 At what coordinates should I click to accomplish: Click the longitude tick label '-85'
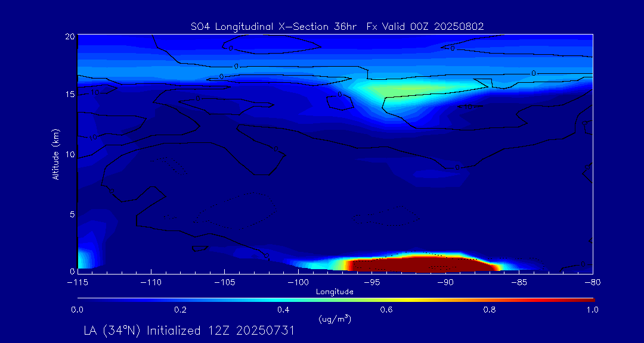(x=519, y=283)
